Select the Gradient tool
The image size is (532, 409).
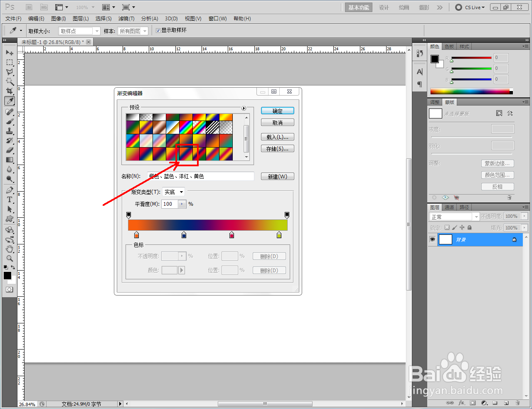[x=10, y=160]
